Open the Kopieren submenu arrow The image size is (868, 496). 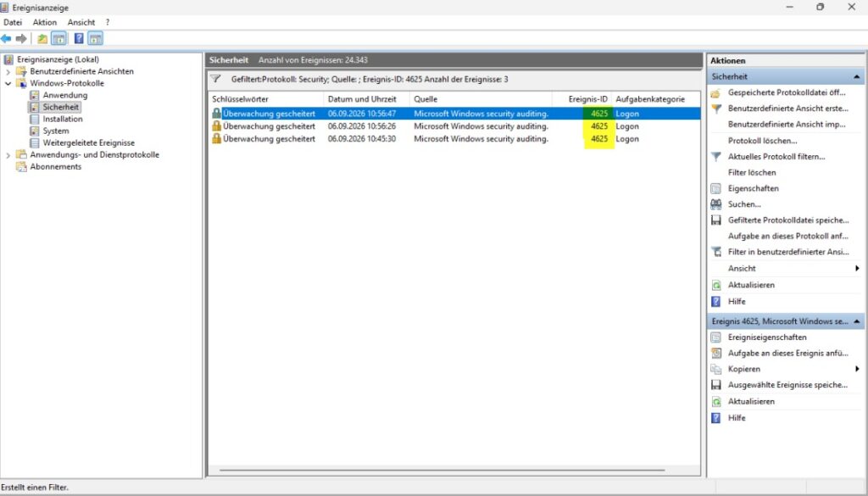pyautogui.click(x=857, y=369)
